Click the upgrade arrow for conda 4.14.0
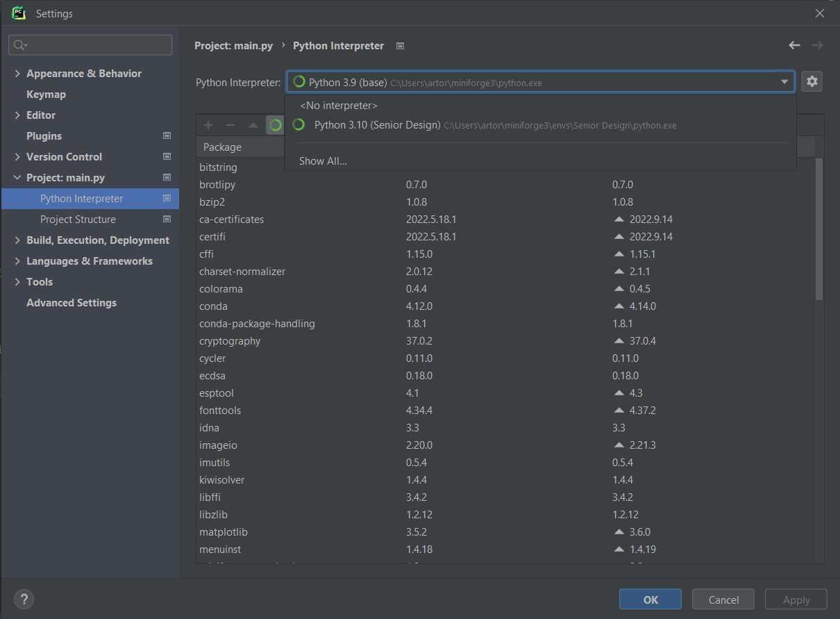The width and height of the screenshot is (840, 619). (619, 306)
